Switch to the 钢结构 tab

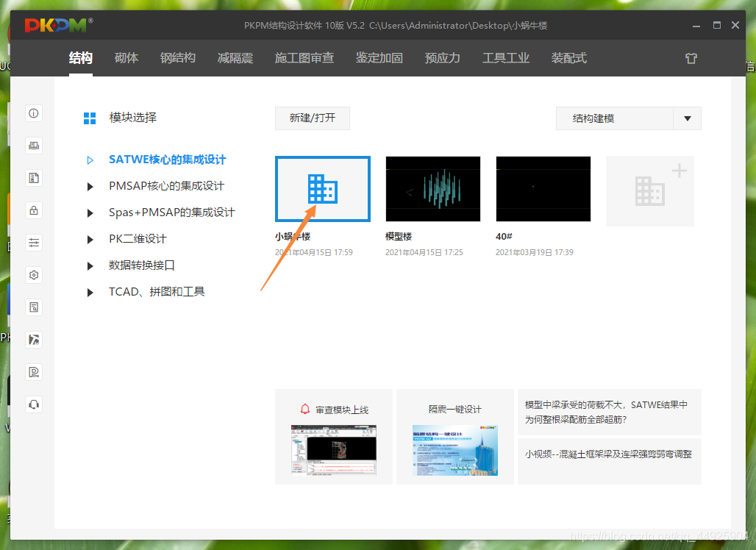tap(178, 58)
